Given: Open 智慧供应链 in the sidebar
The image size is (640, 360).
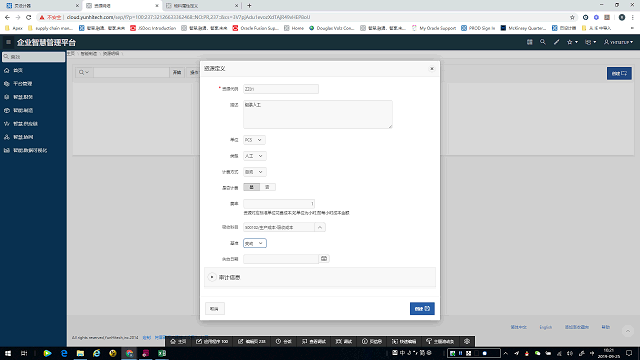Looking at the screenshot, I should (x=25, y=124).
